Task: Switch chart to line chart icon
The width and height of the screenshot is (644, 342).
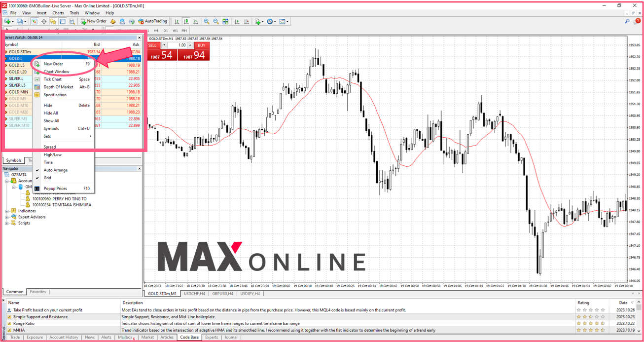Action: tap(196, 21)
